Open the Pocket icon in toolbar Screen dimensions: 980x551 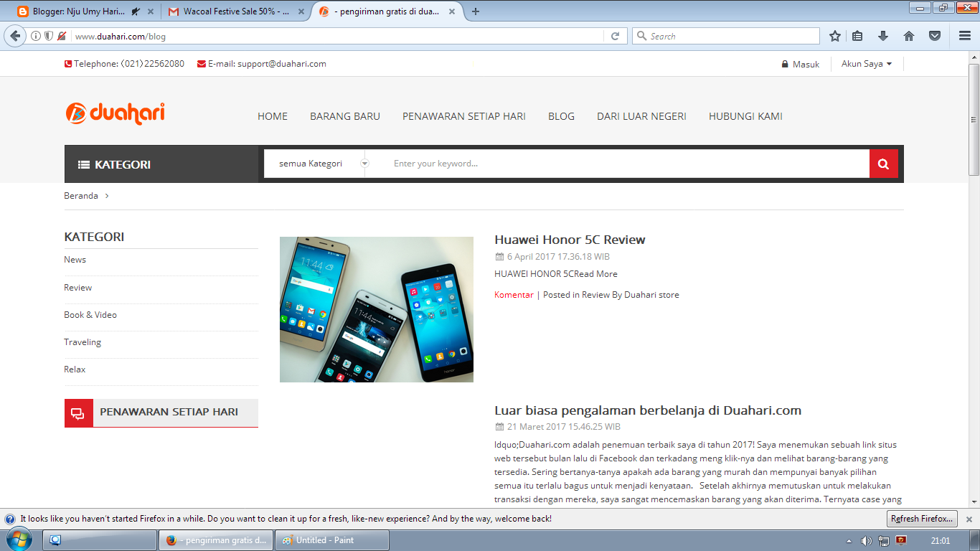[935, 36]
